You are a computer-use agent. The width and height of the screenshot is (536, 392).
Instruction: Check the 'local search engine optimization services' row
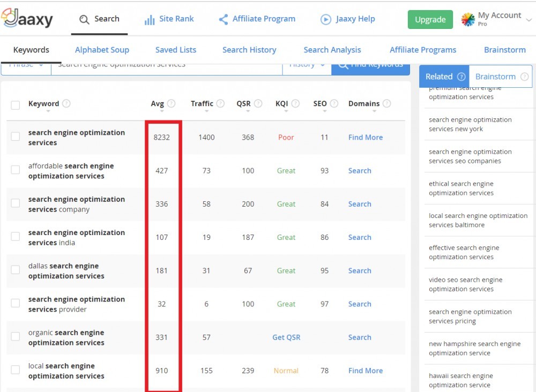point(16,370)
